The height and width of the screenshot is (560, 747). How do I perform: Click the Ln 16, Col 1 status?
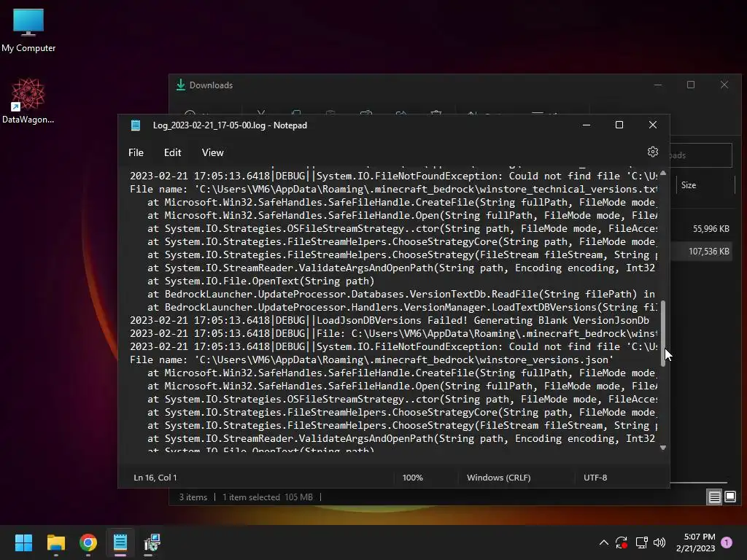(x=155, y=477)
